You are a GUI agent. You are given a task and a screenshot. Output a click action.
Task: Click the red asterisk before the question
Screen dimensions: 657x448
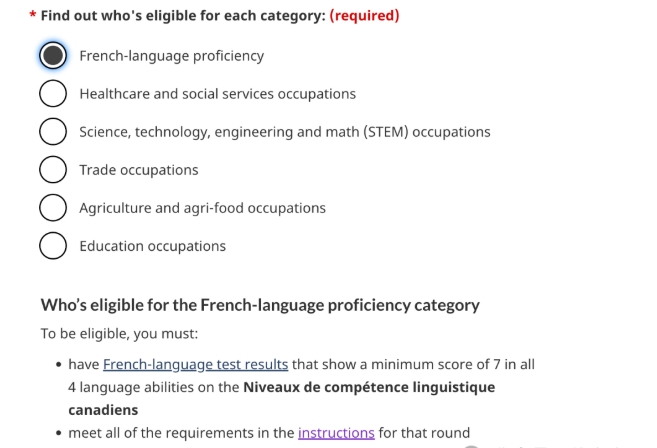(x=33, y=16)
